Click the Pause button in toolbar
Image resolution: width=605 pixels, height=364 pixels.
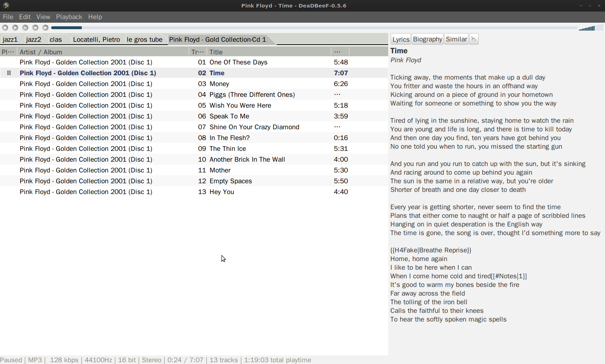click(25, 28)
